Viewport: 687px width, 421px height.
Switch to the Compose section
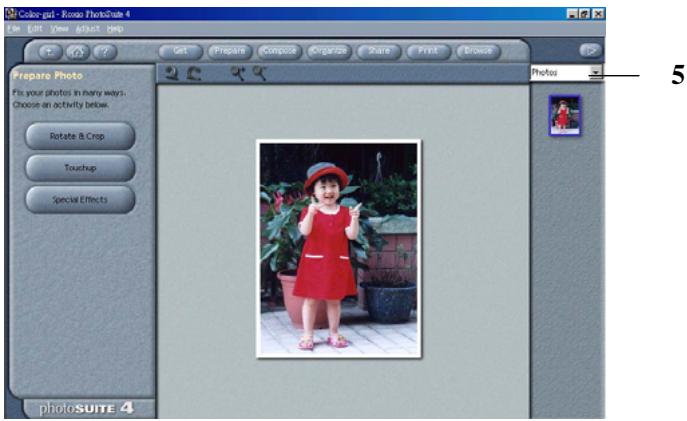[x=280, y=51]
